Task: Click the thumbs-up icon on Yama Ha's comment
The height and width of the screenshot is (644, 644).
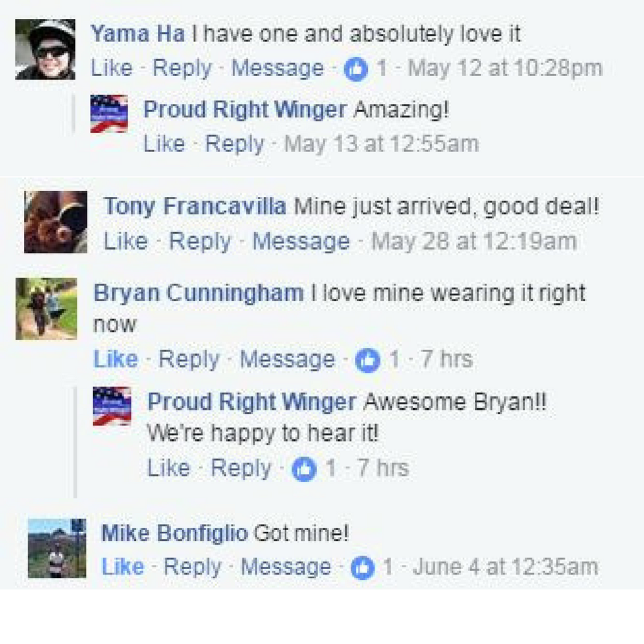Action: point(356,69)
